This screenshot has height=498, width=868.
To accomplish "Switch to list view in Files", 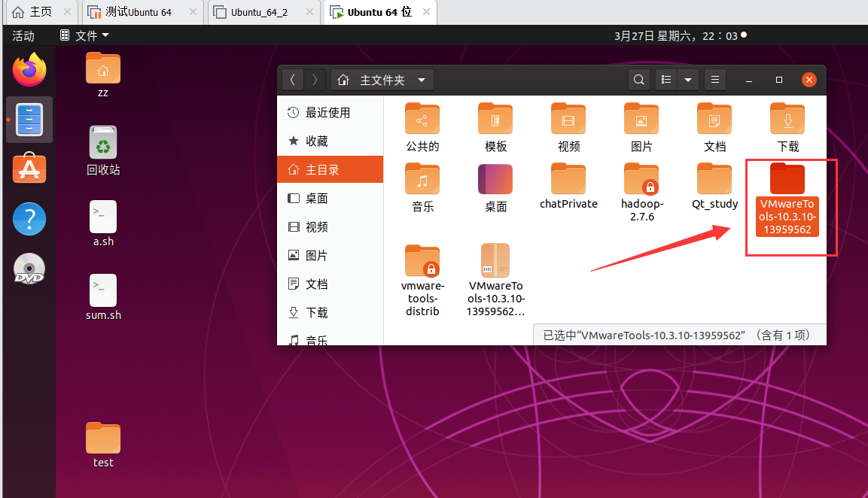I will click(666, 80).
